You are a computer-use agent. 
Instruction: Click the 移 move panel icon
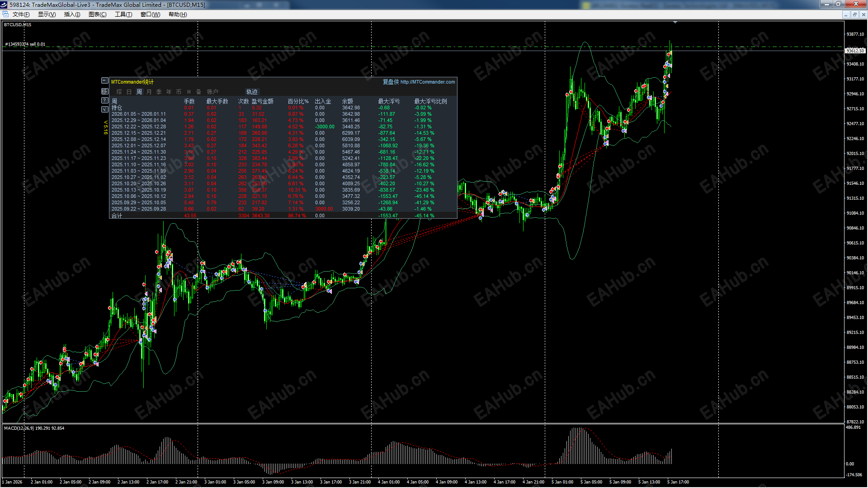pos(104,91)
